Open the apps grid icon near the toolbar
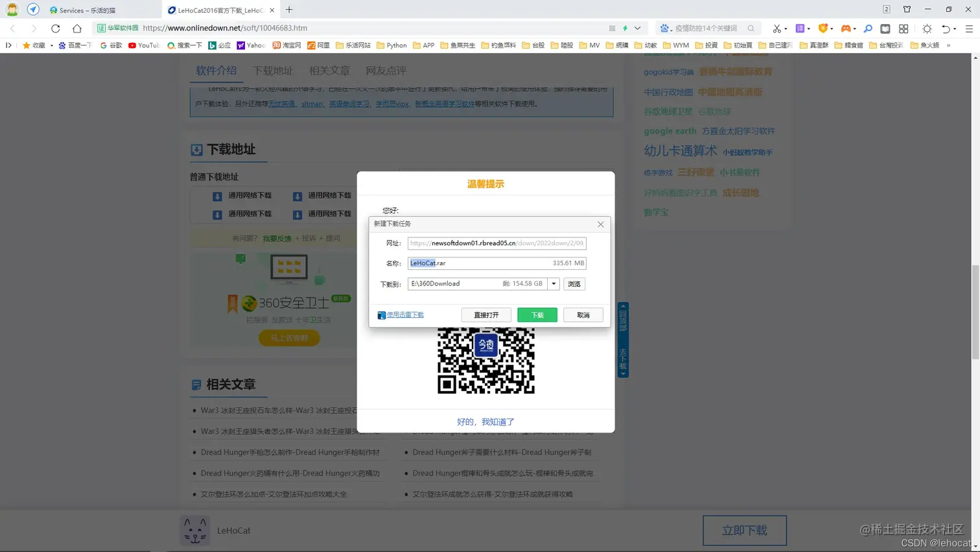The height and width of the screenshot is (552, 980). (904, 29)
